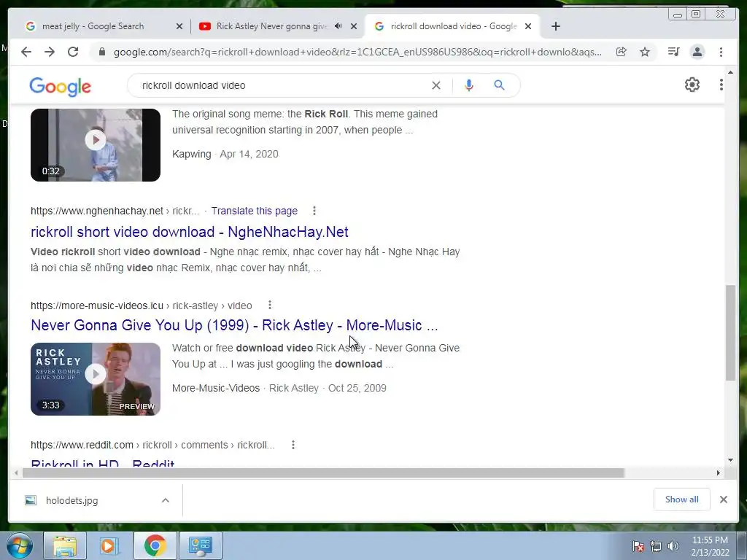The height and width of the screenshot is (560, 747).
Task: Click 'More-Music-Videos' source text
Action: coord(216,388)
